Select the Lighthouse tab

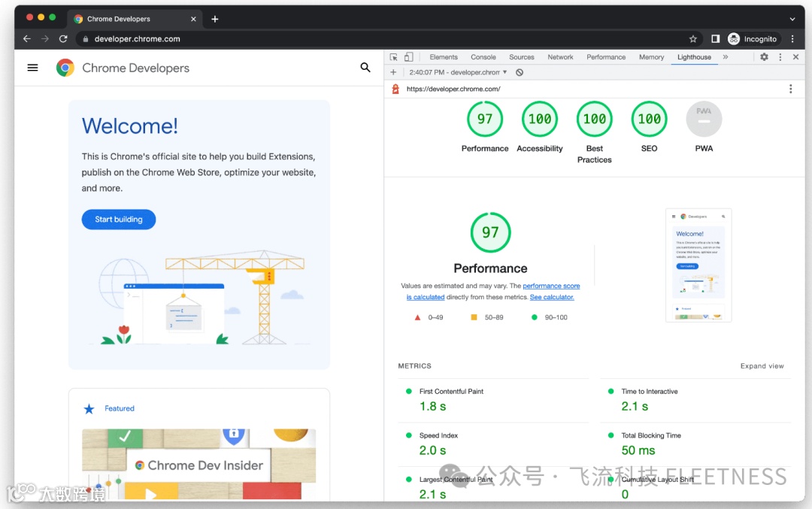click(x=694, y=57)
